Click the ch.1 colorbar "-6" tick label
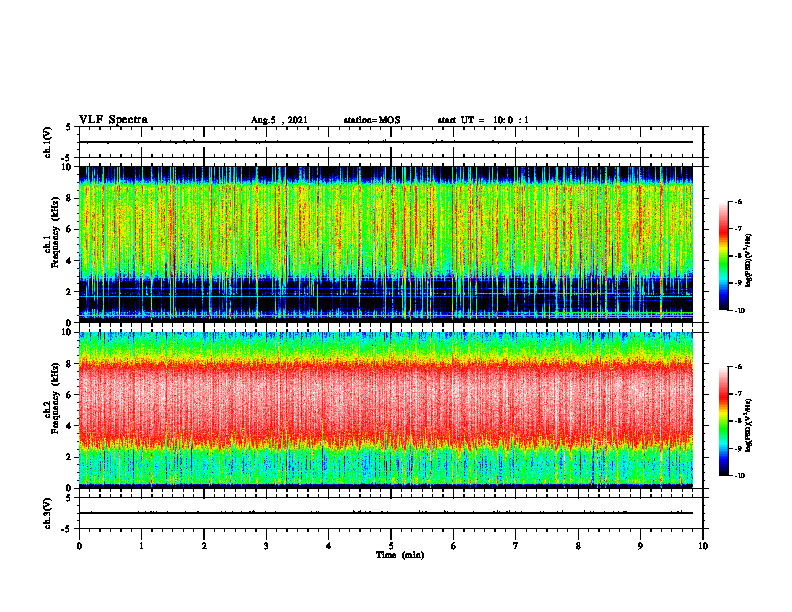 pyautogui.click(x=738, y=202)
